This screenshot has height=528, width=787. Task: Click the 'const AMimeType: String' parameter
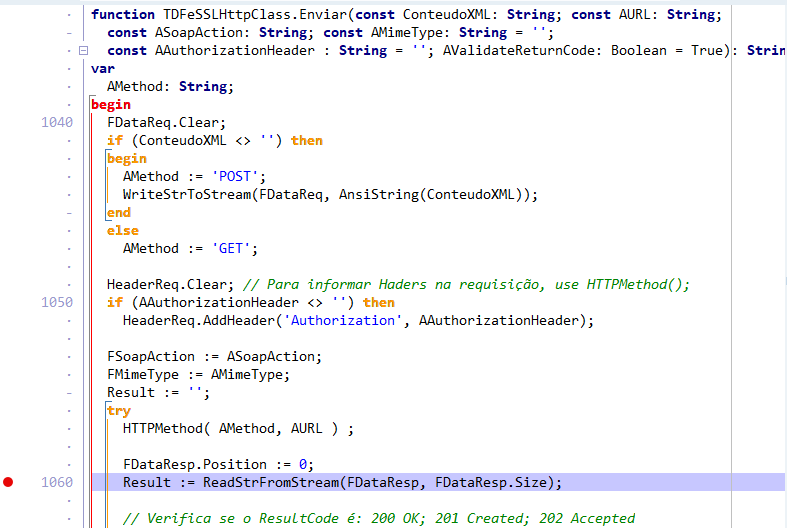415,33
